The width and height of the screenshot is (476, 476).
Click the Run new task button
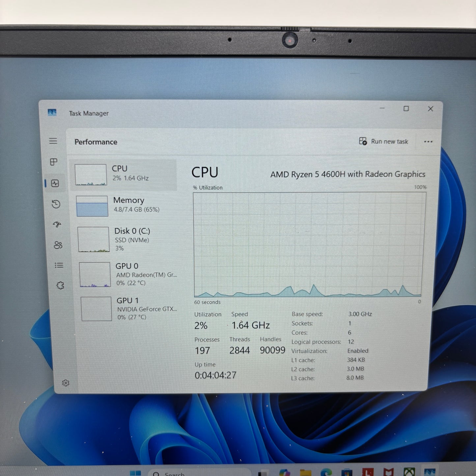pyautogui.click(x=383, y=141)
